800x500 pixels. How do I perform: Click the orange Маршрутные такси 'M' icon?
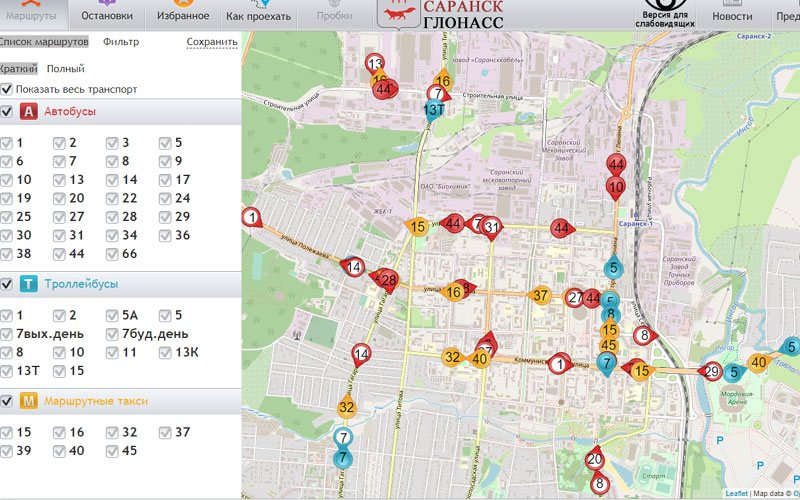point(29,401)
